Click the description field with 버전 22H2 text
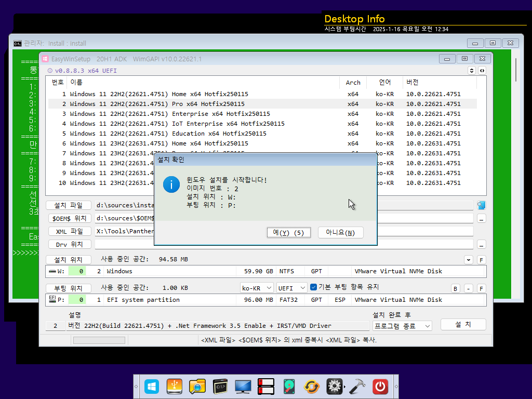This screenshot has height=399, width=532. (x=218, y=326)
